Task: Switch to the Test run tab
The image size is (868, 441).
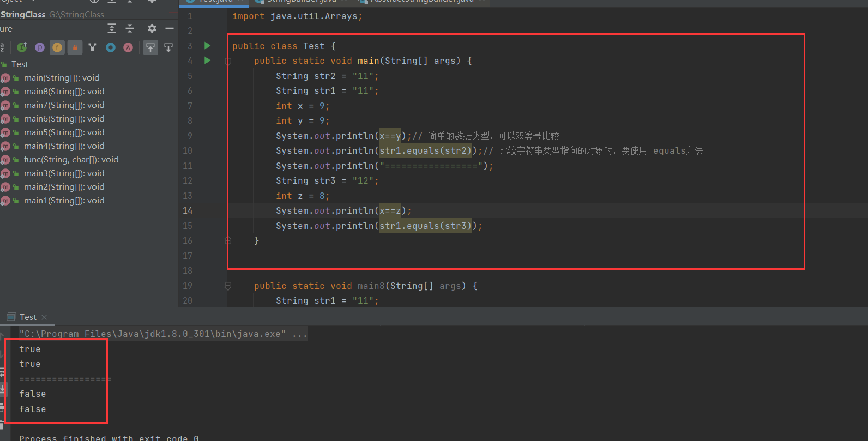Action: (28, 317)
